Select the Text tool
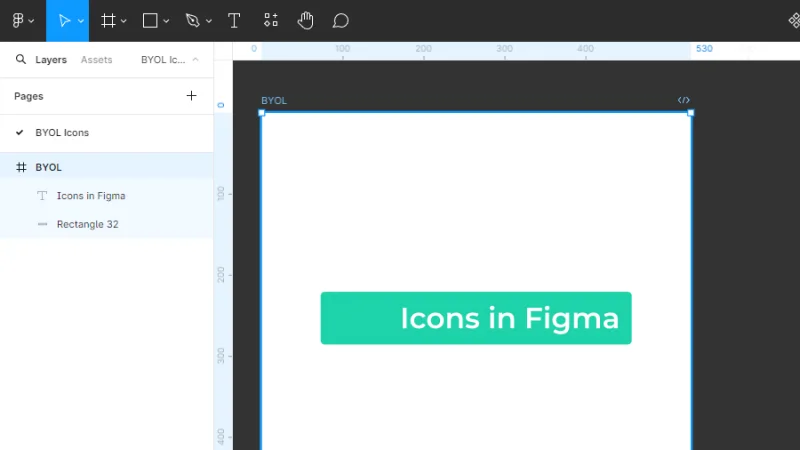The image size is (800, 450). (x=234, y=21)
